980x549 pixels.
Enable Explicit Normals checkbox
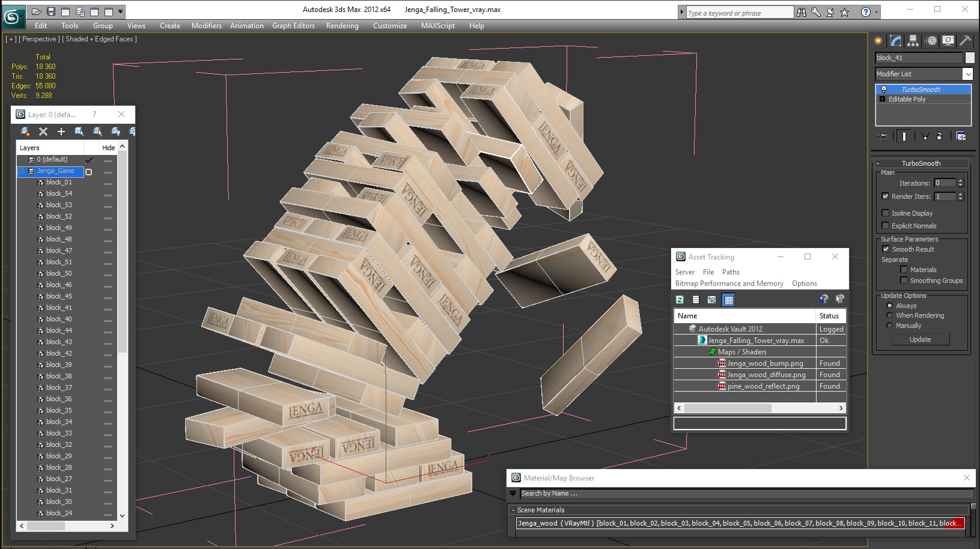coord(885,225)
